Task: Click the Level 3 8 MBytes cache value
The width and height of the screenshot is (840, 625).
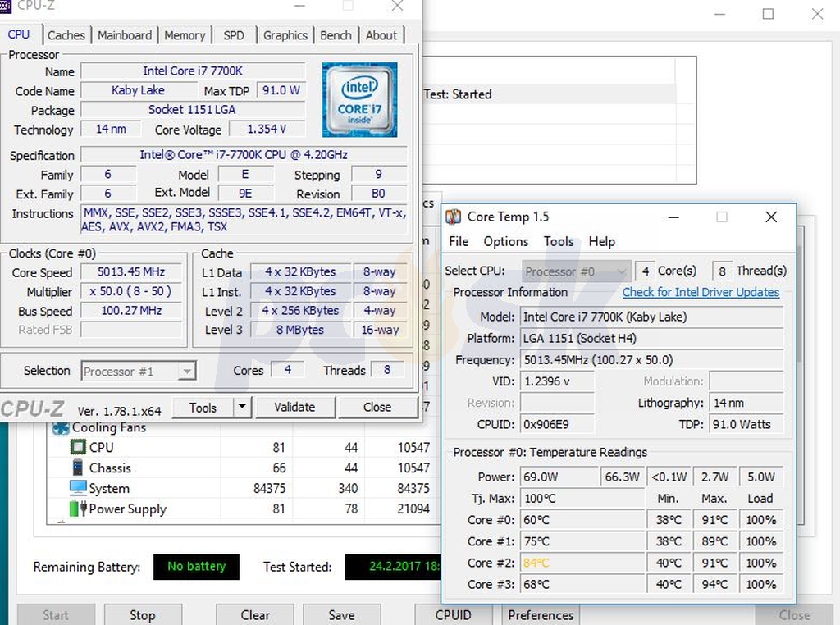Action: (x=300, y=330)
